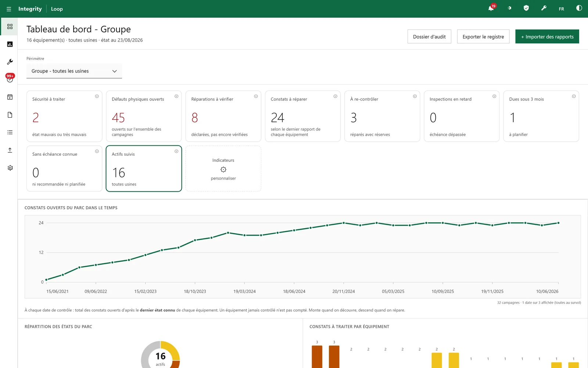The height and width of the screenshot is (368, 588).
Task: Show info for À re-contrôler card
Action: (415, 96)
